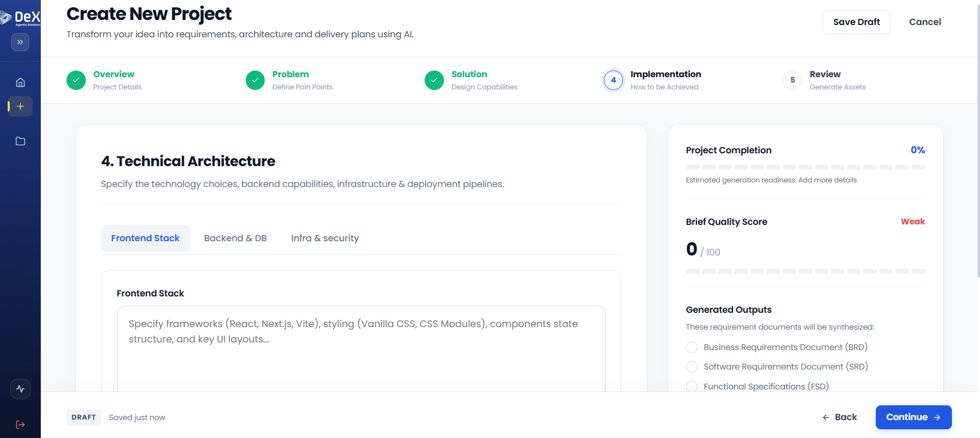Open the Home icon in the sidebar
This screenshot has height=438, width=980.
[x=20, y=82]
